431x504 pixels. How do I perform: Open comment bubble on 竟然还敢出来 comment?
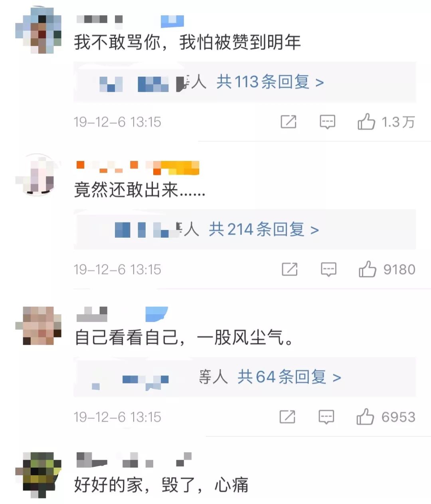(328, 270)
